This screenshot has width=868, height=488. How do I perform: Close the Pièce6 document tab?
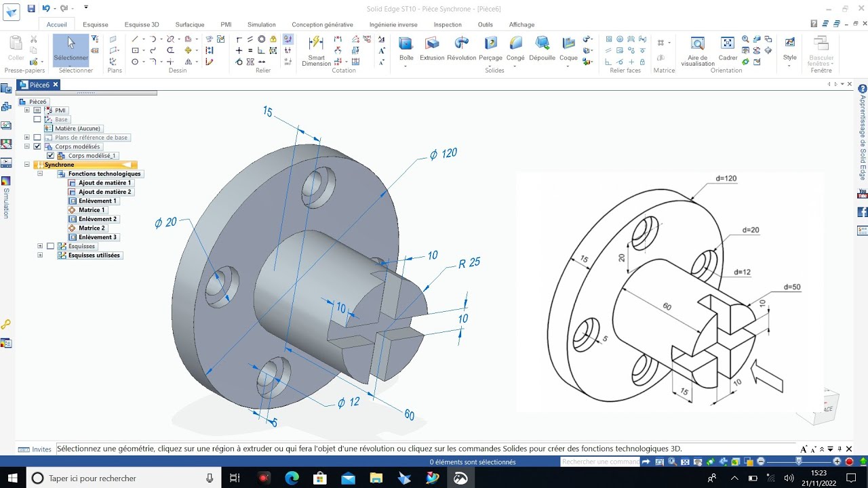[x=56, y=85]
